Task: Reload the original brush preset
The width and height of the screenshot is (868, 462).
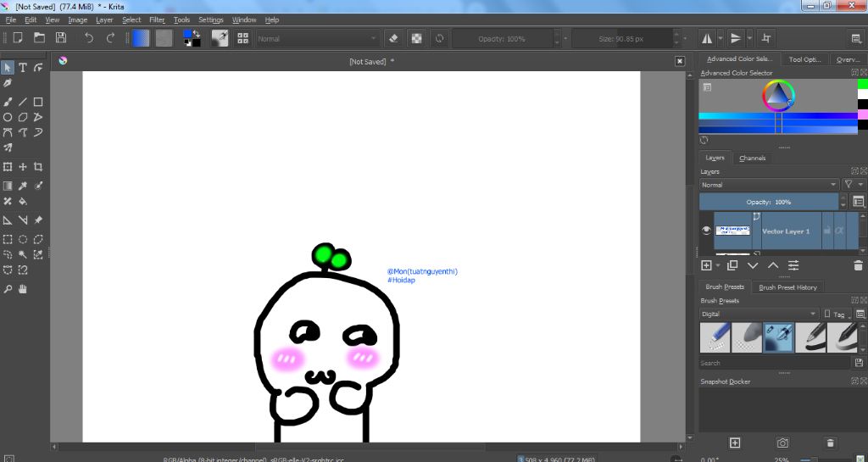Action: tap(440, 38)
